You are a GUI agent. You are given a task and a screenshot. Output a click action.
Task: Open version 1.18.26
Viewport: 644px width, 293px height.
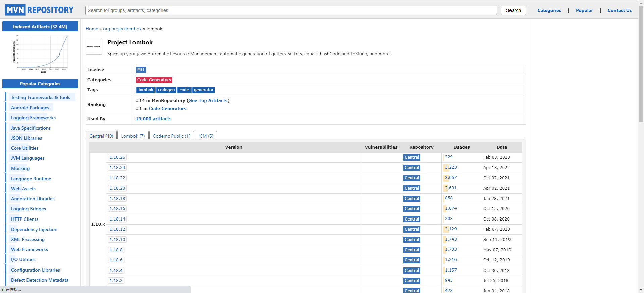[x=117, y=157]
